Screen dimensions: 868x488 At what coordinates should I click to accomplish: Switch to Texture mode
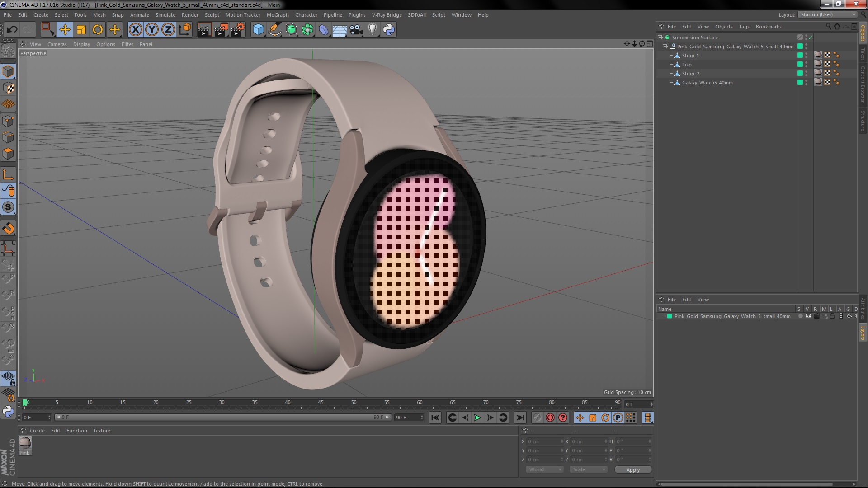8,88
